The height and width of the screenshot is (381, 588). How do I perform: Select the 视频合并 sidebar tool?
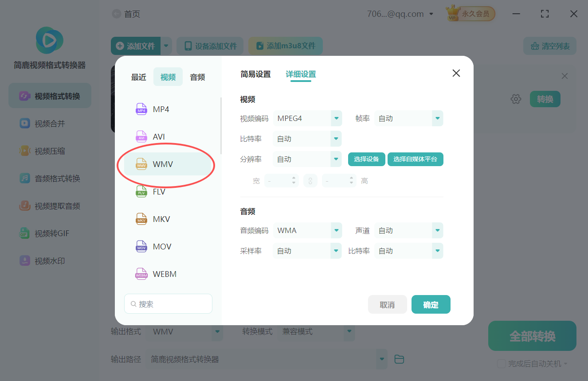coord(50,123)
